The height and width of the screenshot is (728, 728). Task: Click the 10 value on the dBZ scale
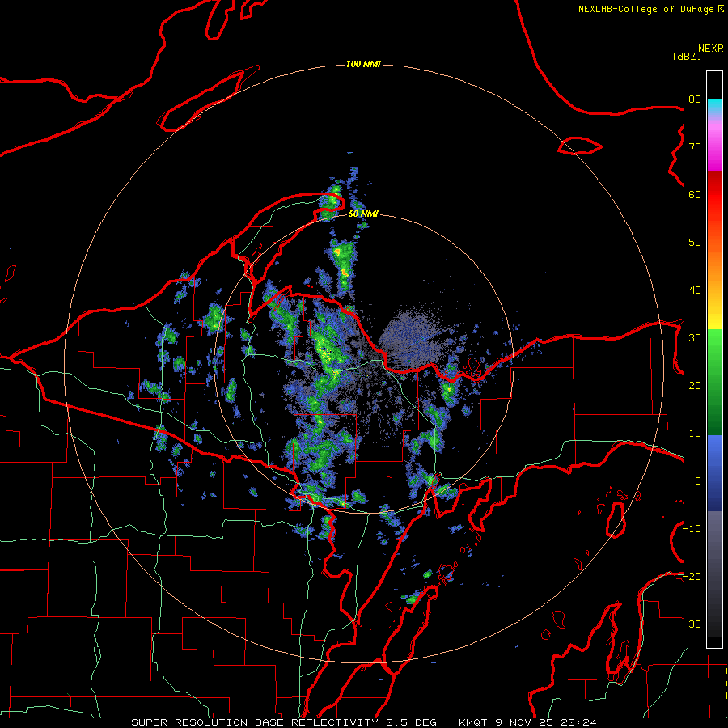[695, 434]
